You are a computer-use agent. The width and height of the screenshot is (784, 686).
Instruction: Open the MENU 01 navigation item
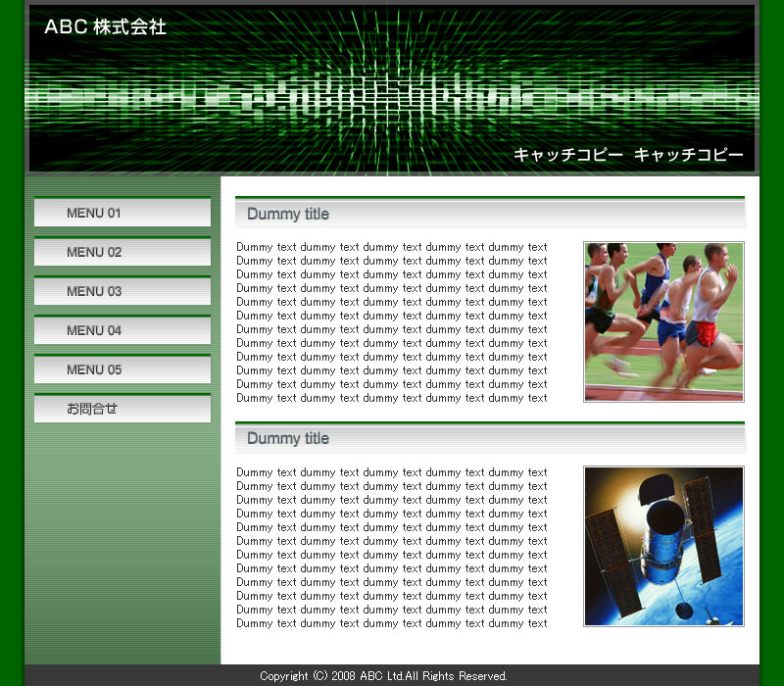point(122,213)
